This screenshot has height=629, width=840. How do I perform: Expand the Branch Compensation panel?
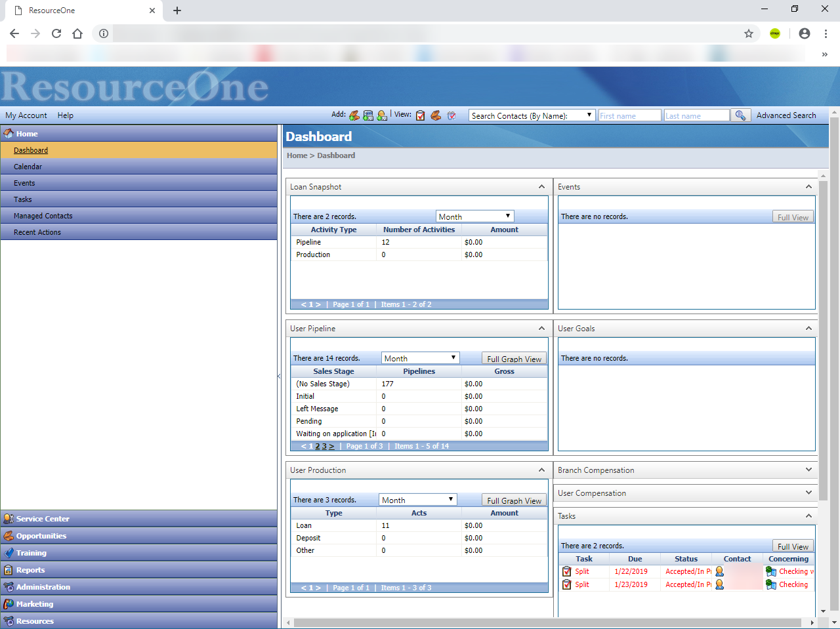808,470
